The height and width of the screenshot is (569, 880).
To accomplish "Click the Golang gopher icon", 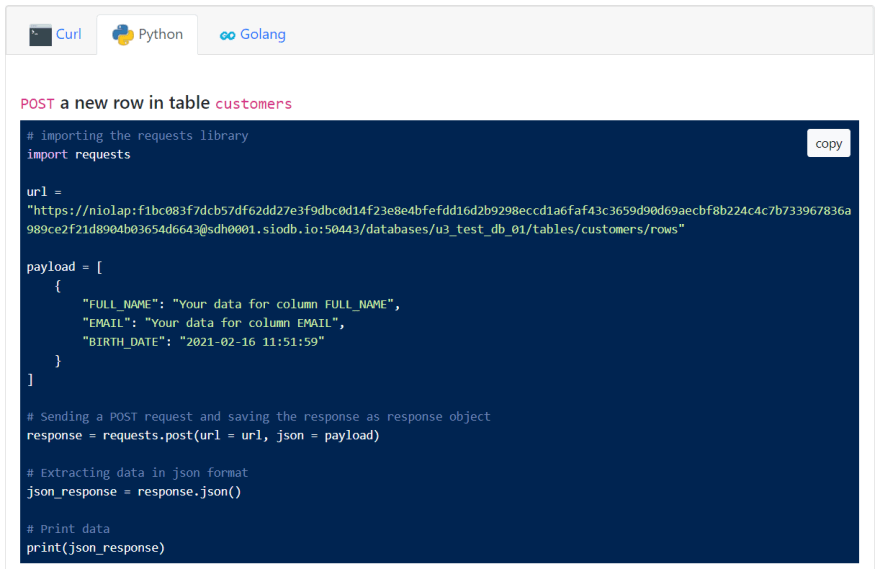I will [x=227, y=35].
